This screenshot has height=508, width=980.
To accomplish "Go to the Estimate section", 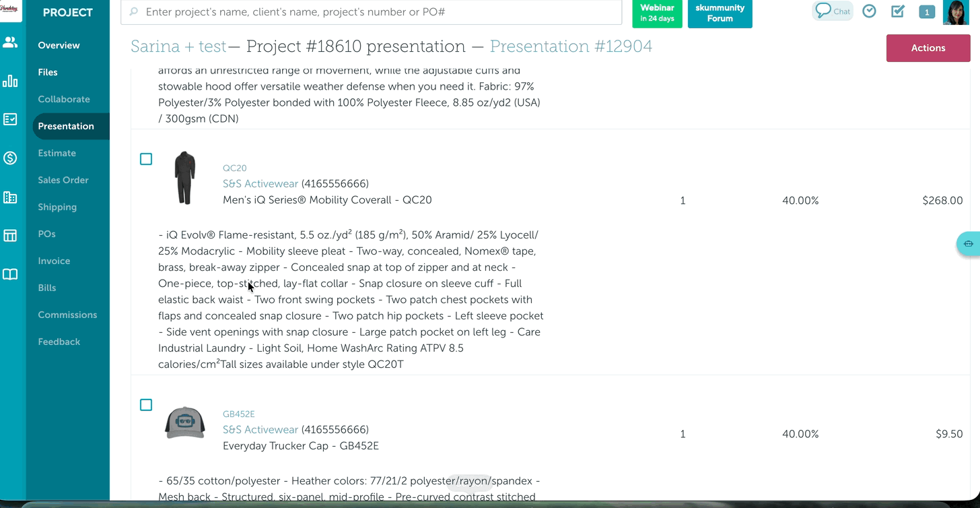I will (x=57, y=153).
